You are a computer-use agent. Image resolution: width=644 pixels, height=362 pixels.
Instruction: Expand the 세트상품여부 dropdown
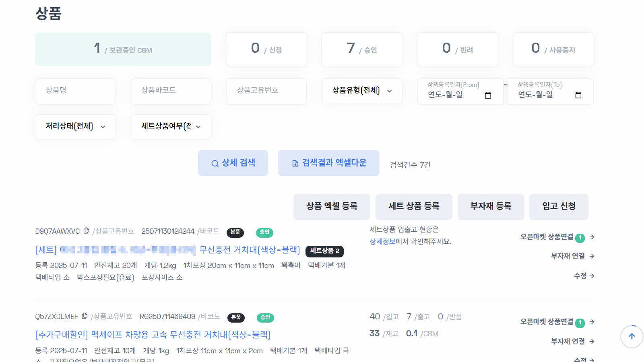171,127
